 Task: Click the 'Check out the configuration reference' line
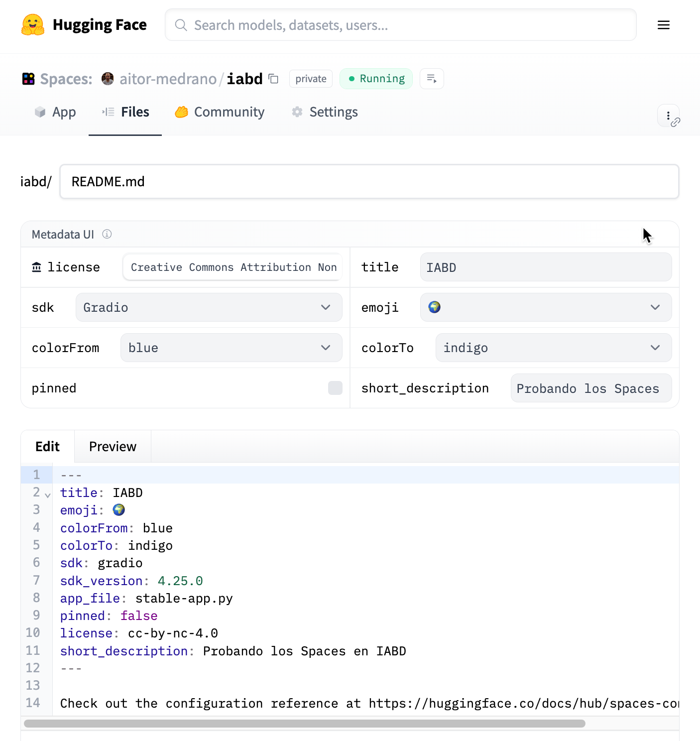[x=369, y=703]
